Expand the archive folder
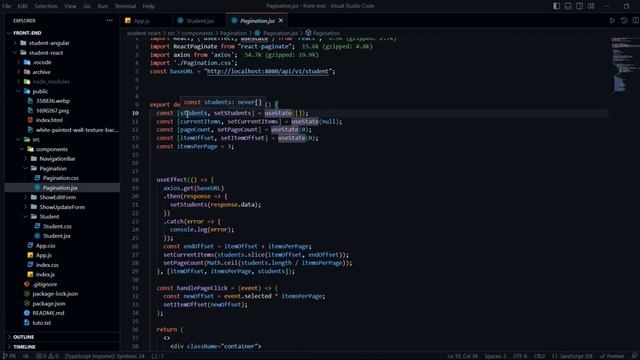Viewport: 640px width, 360px height. 41,72
